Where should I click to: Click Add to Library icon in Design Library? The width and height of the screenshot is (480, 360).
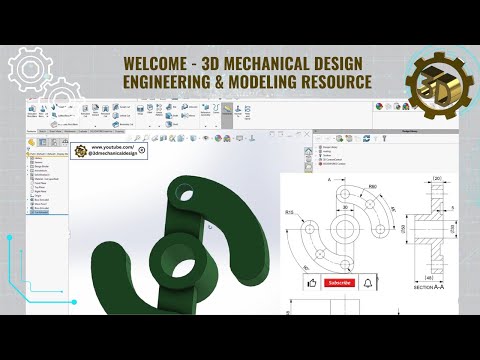[x=340, y=138]
